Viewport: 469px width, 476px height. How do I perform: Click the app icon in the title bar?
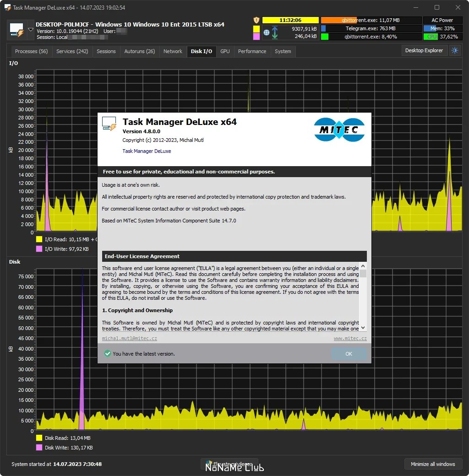(8, 8)
